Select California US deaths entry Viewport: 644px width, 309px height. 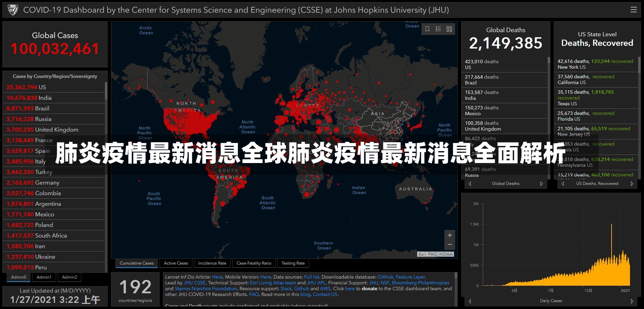[596, 80]
